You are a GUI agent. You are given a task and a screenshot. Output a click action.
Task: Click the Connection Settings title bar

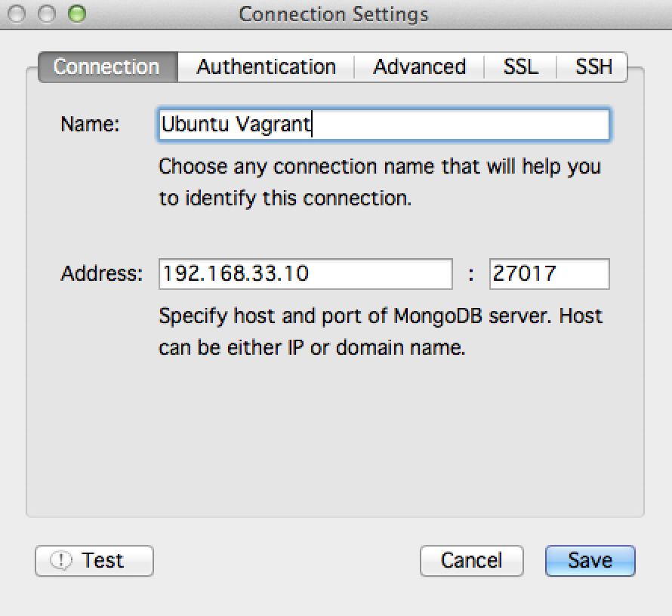(333, 14)
